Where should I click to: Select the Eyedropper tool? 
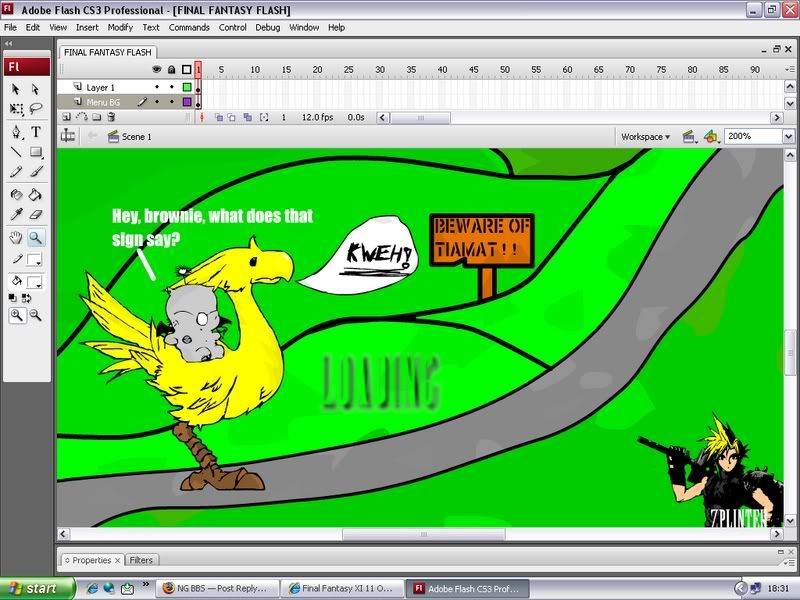tap(17, 214)
